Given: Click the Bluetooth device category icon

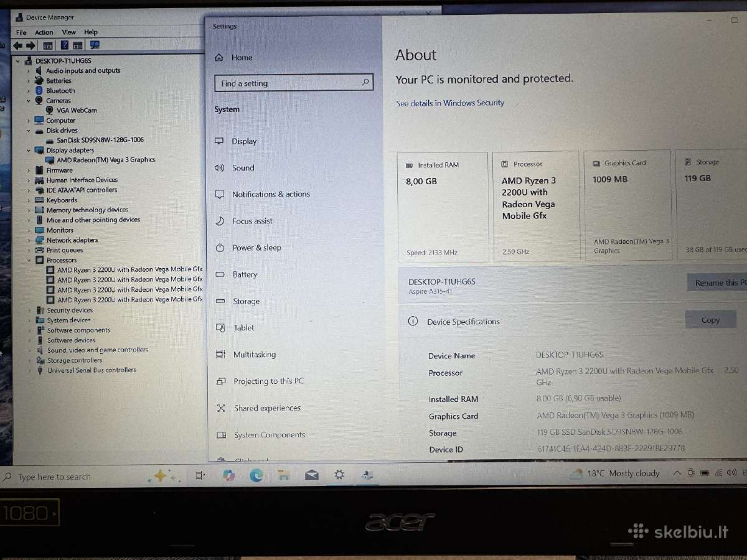Looking at the screenshot, I should [40, 91].
